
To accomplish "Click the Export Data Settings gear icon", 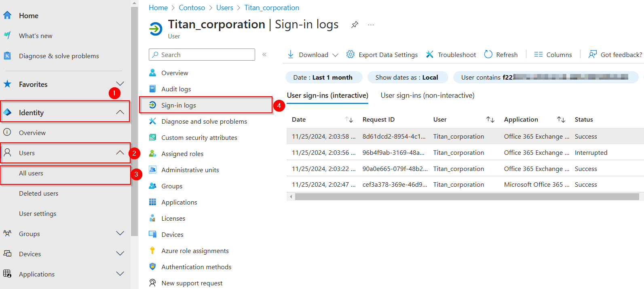I will tap(351, 55).
